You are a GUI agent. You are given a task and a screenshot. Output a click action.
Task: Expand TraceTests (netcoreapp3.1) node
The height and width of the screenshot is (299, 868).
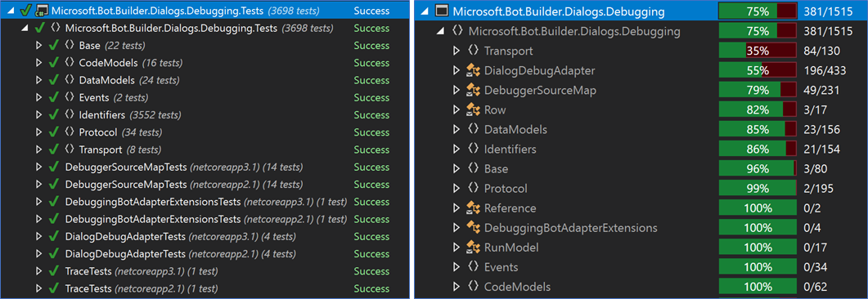[x=38, y=271]
